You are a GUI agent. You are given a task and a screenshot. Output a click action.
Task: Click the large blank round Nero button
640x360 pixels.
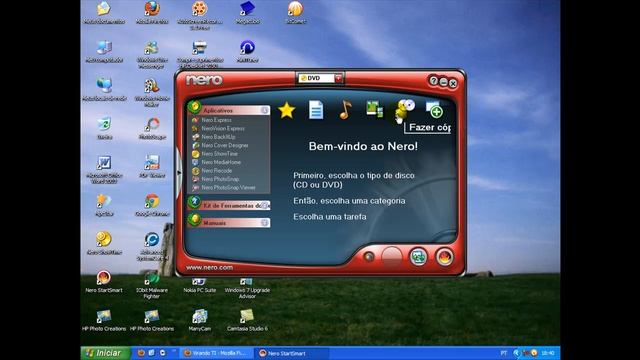point(392,256)
